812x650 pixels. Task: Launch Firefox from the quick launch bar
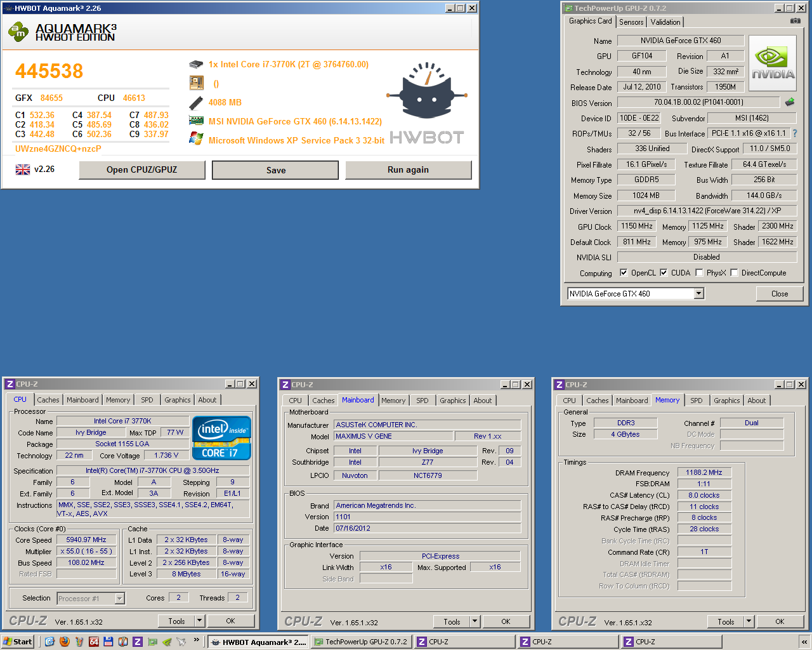click(x=64, y=642)
